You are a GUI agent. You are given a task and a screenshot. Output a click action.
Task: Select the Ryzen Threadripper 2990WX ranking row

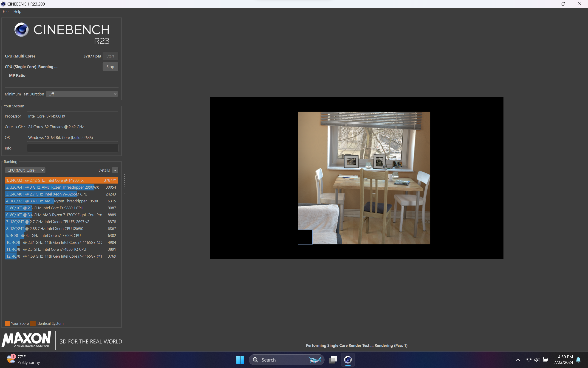click(x=61, y=187)
